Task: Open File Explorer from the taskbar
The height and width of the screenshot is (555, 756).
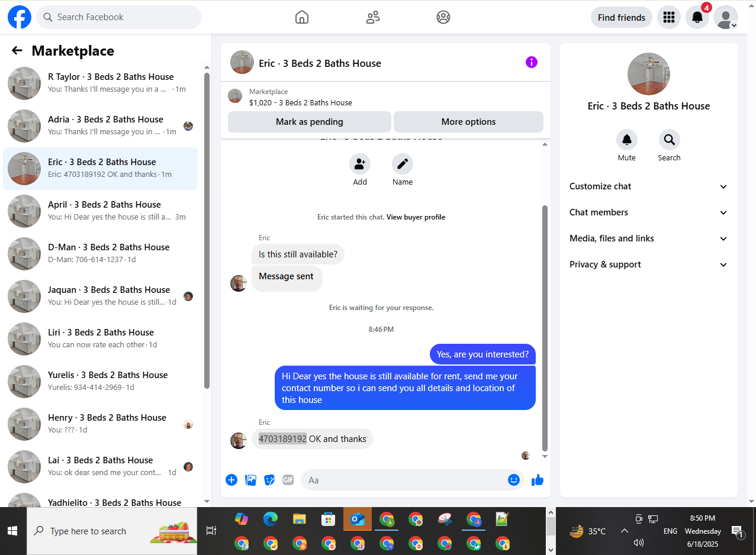Action: (300, 519)
